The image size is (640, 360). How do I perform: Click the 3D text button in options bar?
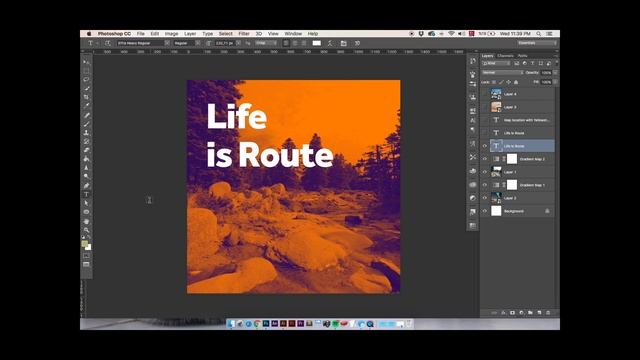tap(357, 43)
